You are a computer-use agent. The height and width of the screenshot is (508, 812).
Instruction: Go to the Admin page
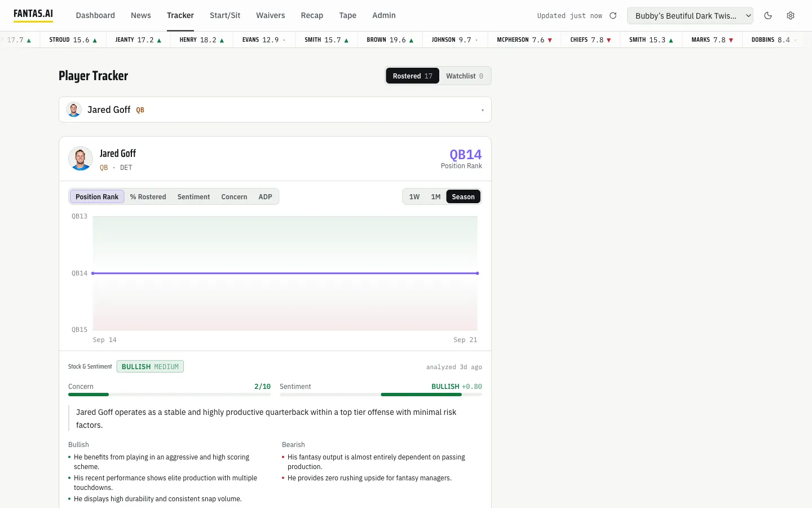point(384,16)
